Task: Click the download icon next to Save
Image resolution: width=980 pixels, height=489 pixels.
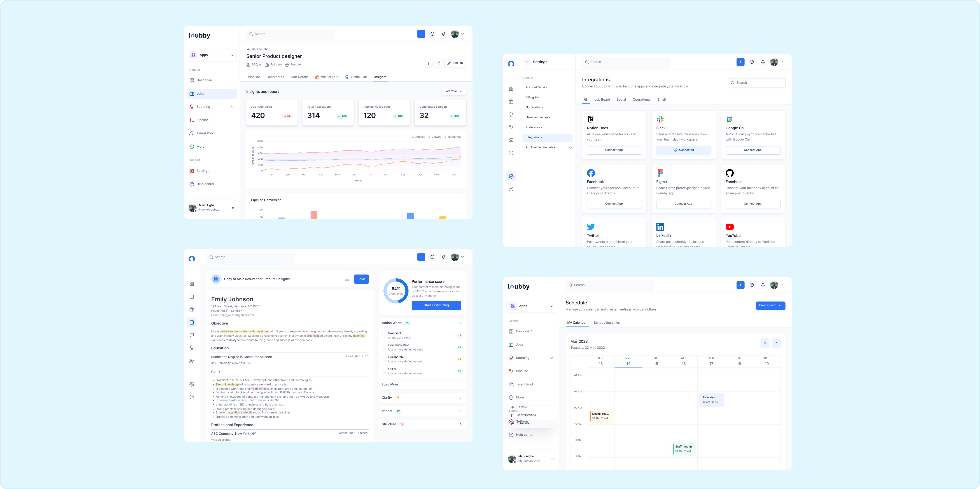Action: [347, 279]
